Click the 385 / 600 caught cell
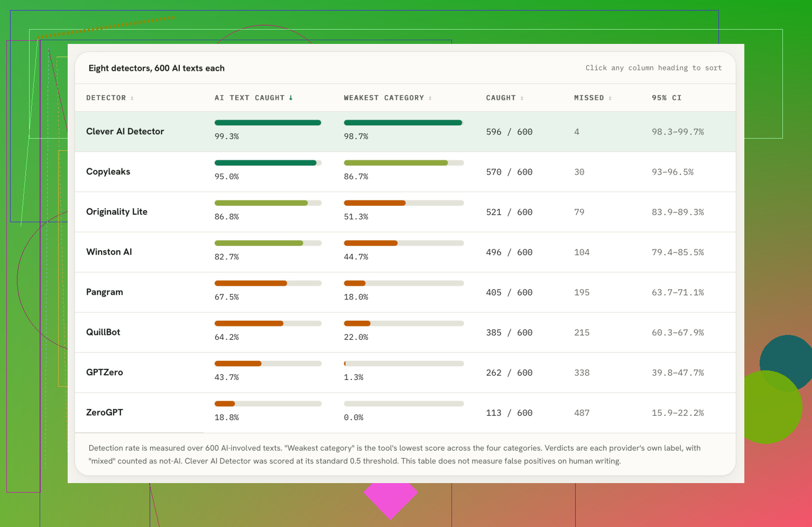Screen dimensions: 812x527 coord(509,333)
